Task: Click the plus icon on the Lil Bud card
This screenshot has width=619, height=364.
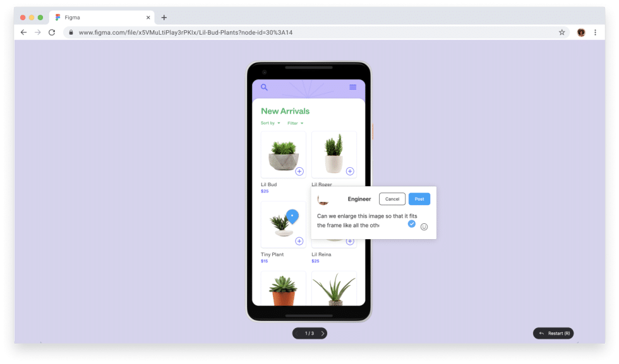Action: click(300, 171)
